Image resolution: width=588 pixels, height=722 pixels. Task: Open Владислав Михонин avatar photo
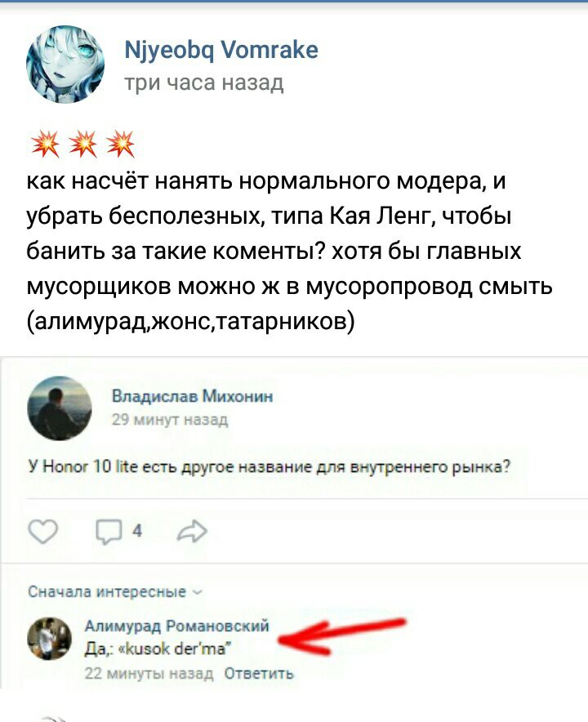click(x=60, y=408)
